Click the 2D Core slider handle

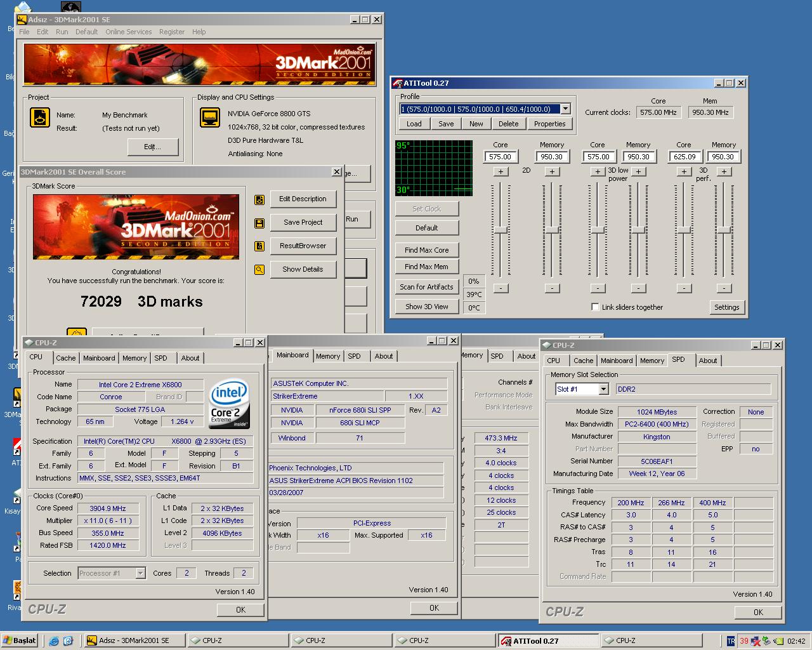coord(501,230)
